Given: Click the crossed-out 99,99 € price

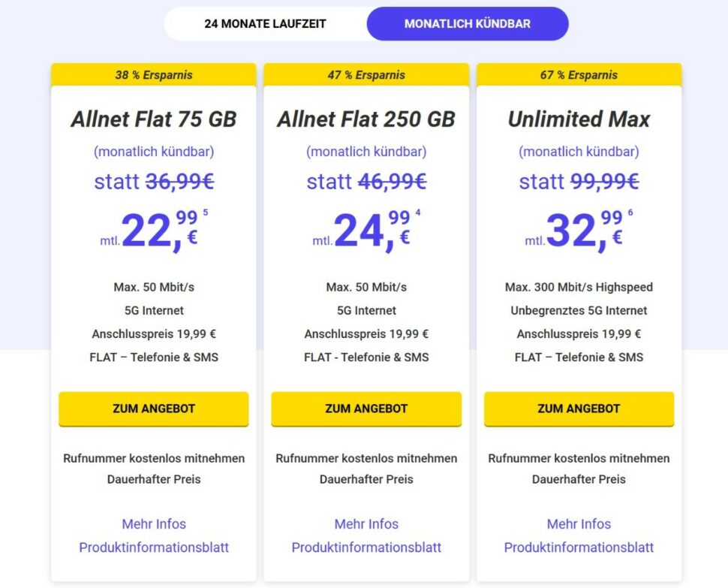Looking at the screenshot, I should [x=605, y=181].
